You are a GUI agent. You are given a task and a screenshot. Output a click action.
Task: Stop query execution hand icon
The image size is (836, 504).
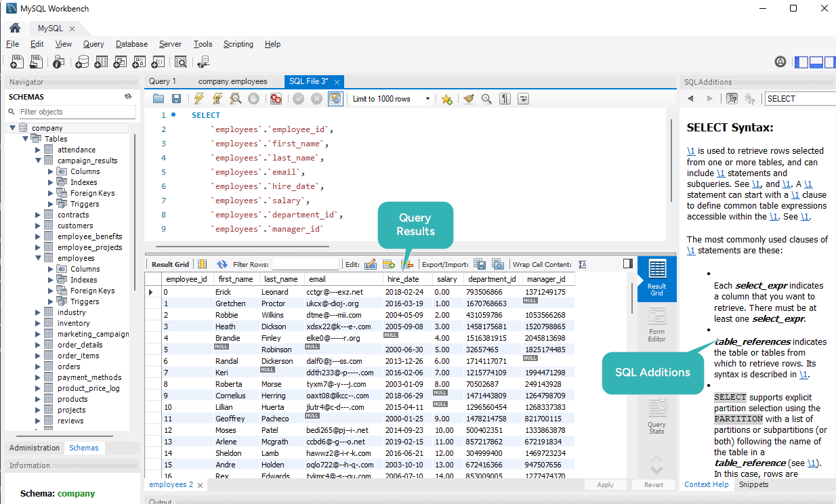click(x=253, y=99)
